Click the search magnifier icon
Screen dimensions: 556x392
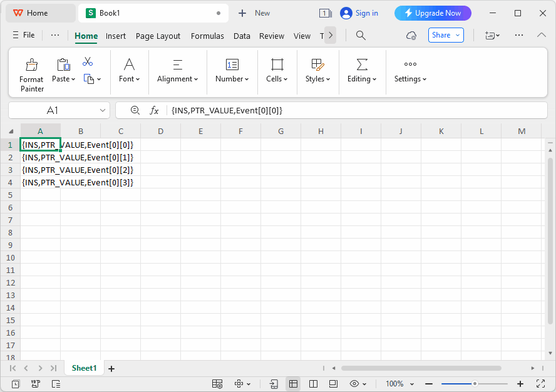pos(361,35)
